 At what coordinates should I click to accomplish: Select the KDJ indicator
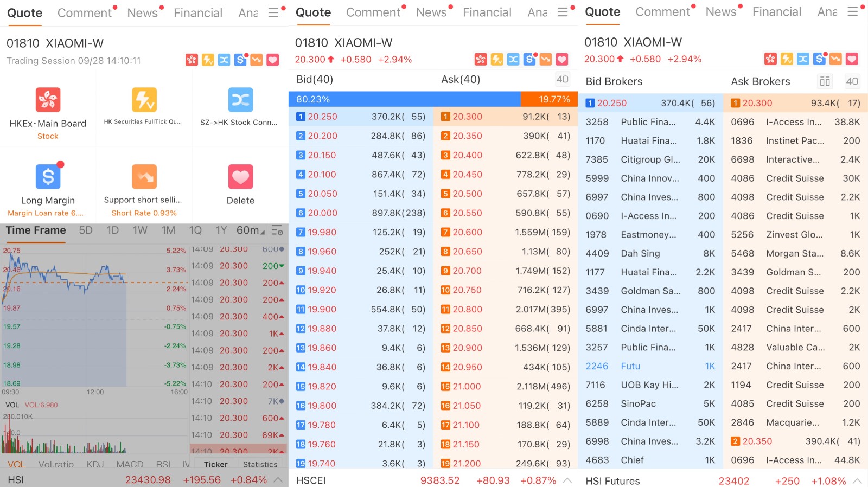point(95,464)
